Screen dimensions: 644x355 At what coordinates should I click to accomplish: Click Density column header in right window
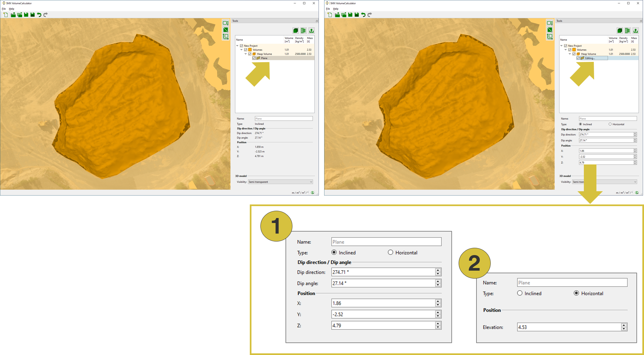pyautogui.click(x=624, y=40)
